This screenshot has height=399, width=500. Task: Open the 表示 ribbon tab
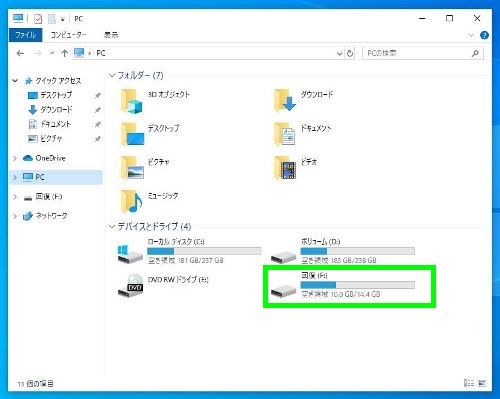pos(111,35)
